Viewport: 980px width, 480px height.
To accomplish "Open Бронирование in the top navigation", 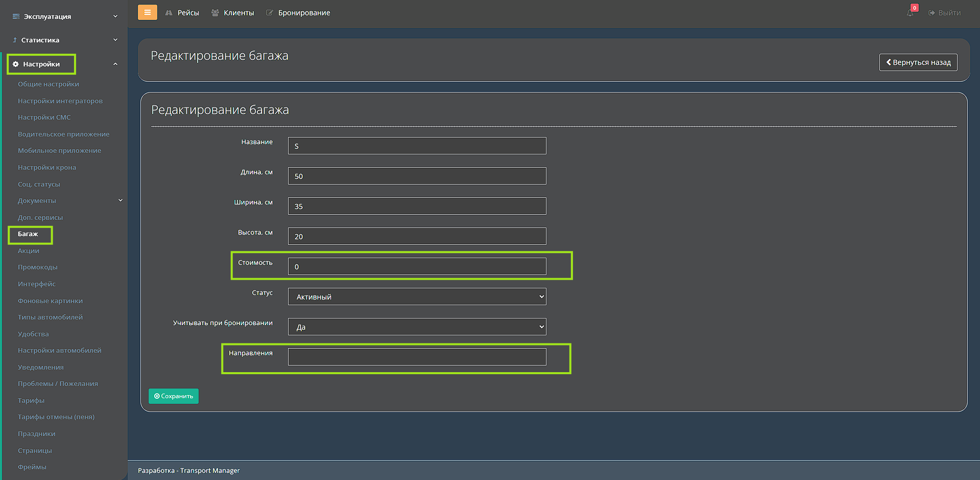I will pos(298,13).
